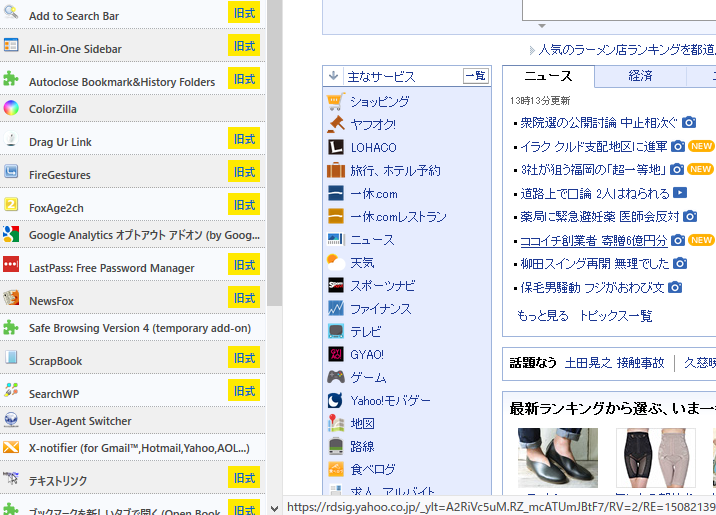This screenshot has height=515, width=716.
Task: Open イラク クルド支配地区に進軍 headline
Action: tap(594, 147)
